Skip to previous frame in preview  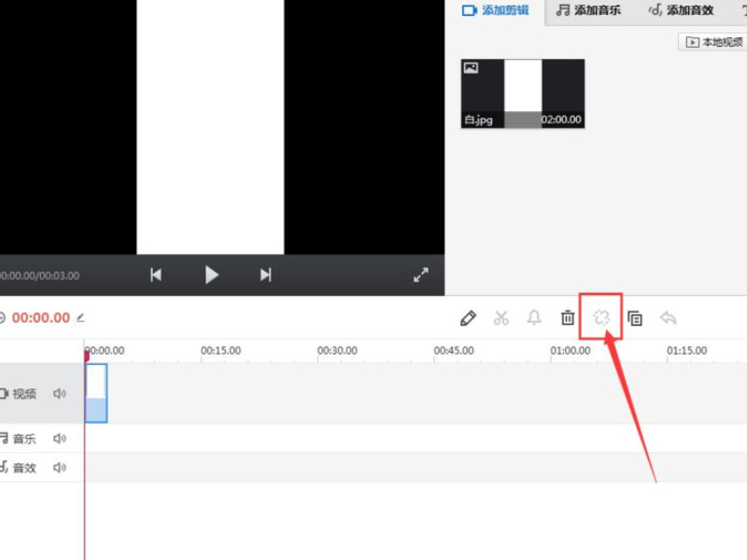(x=156, y=274)
